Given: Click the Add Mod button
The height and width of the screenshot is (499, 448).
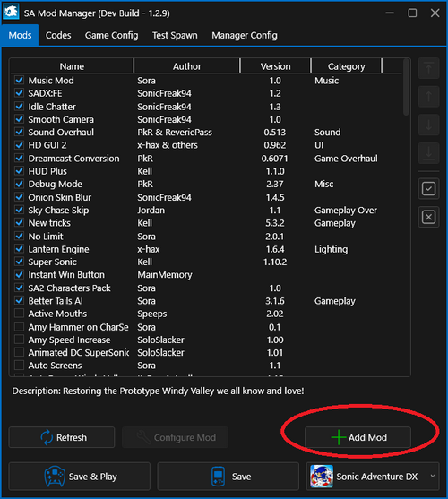Looking at the screenshot, I should pos(358,437).
